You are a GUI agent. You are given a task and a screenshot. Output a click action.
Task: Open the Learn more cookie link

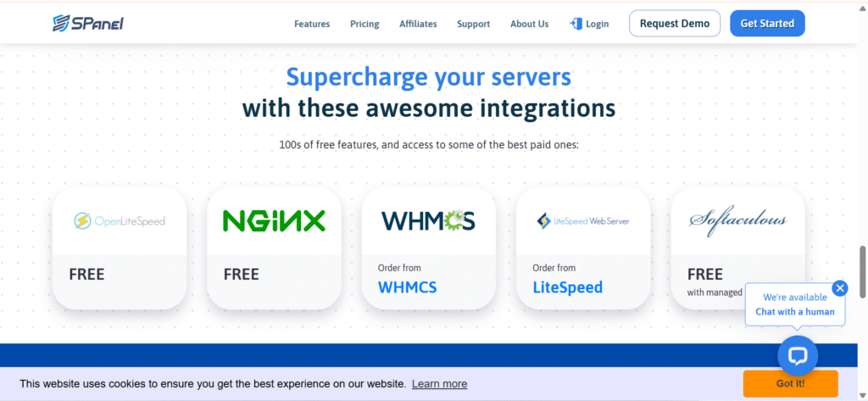coord(439,384)
